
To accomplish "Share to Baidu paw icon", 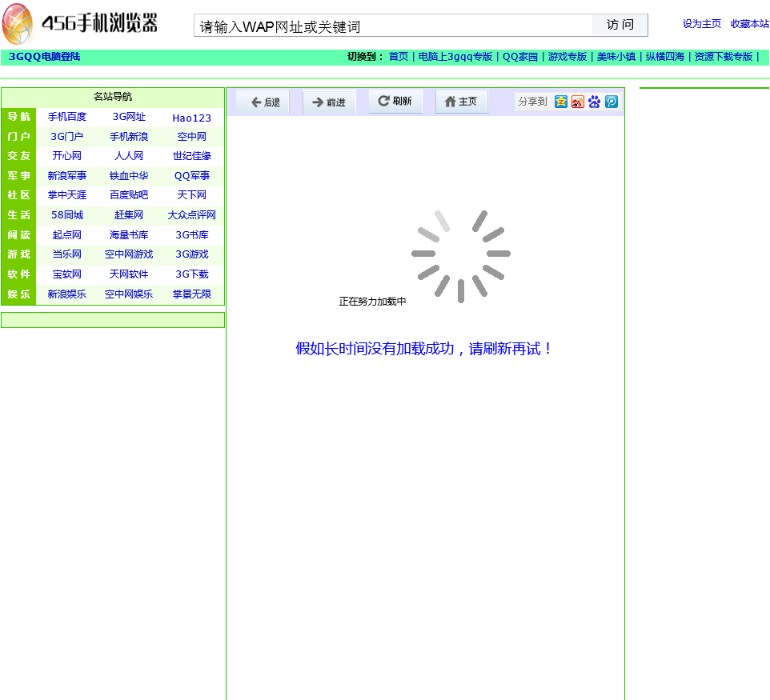I will tap(594, 102).
